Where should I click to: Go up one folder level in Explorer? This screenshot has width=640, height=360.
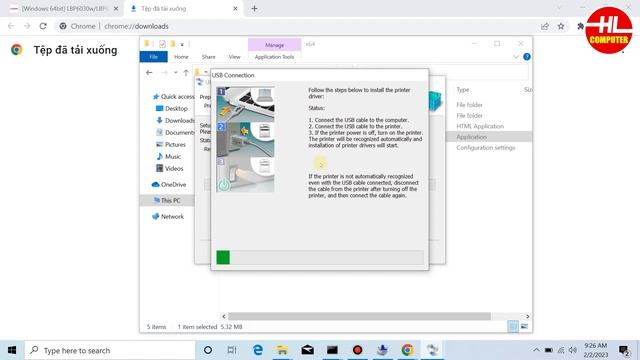(x=186, y=73)
